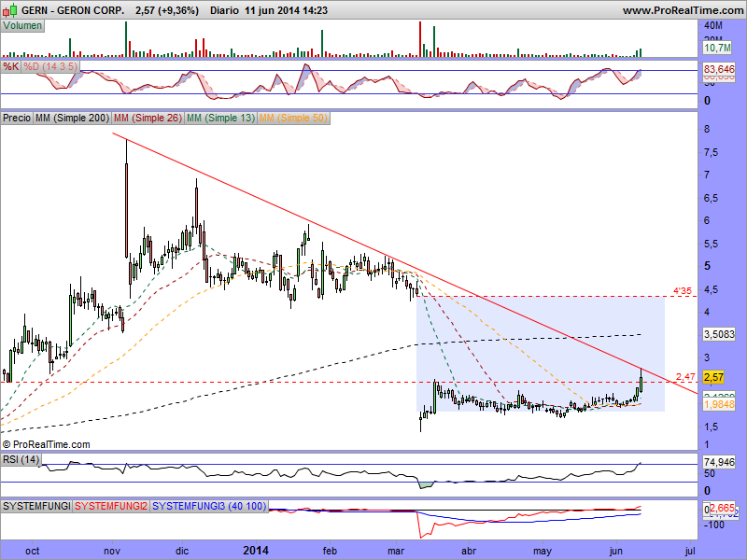
Task: Open the Volumen indicator label
Action: tap(22, 26)
